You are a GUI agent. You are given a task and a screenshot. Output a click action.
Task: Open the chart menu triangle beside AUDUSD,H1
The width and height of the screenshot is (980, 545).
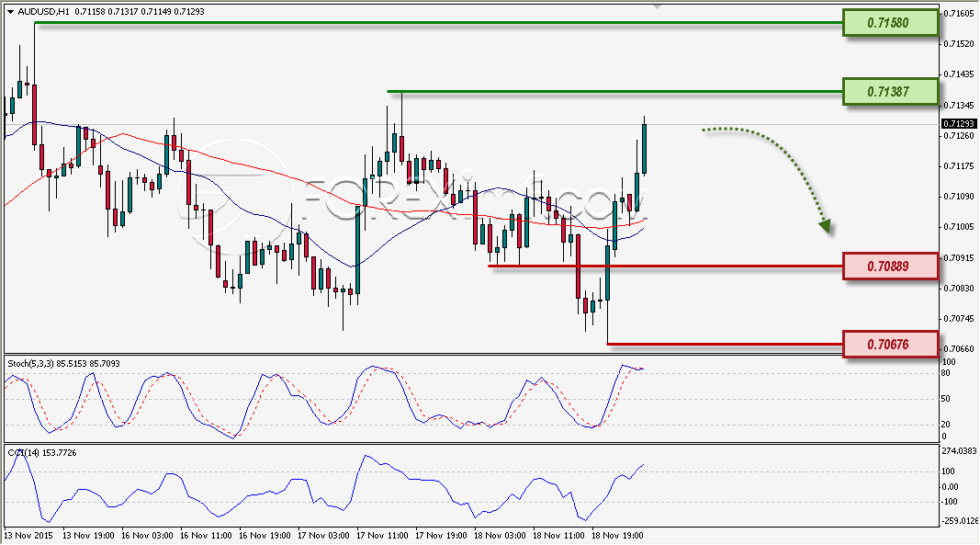(x=11, y=12)
